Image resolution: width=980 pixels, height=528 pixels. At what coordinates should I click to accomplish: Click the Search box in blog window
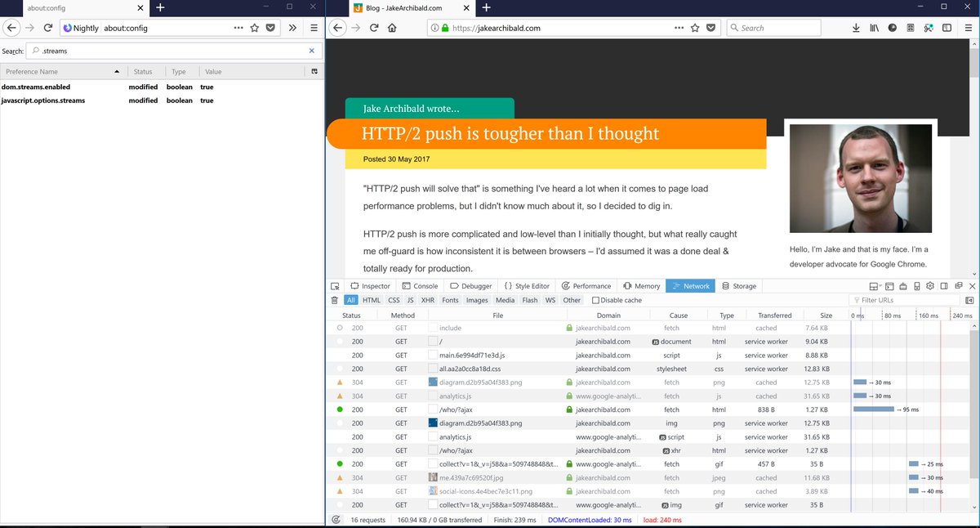tap(773, 28)
